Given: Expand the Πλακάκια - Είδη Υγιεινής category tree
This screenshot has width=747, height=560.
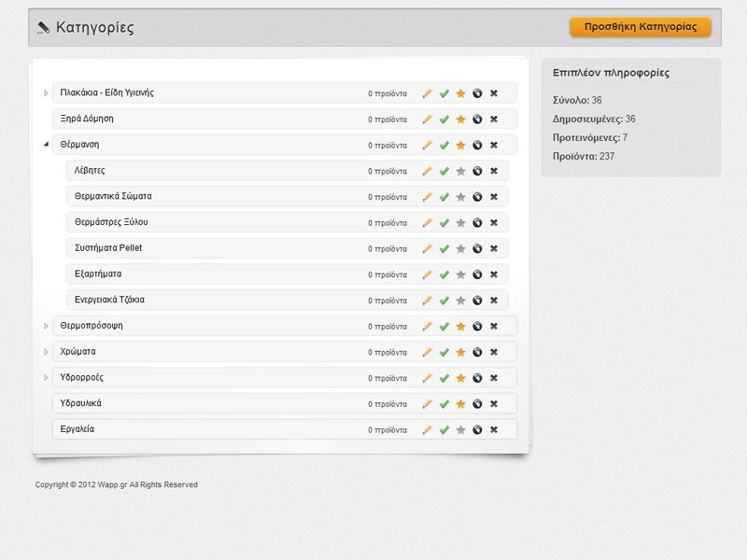Looking at the screenshot, I should point(46,92).
